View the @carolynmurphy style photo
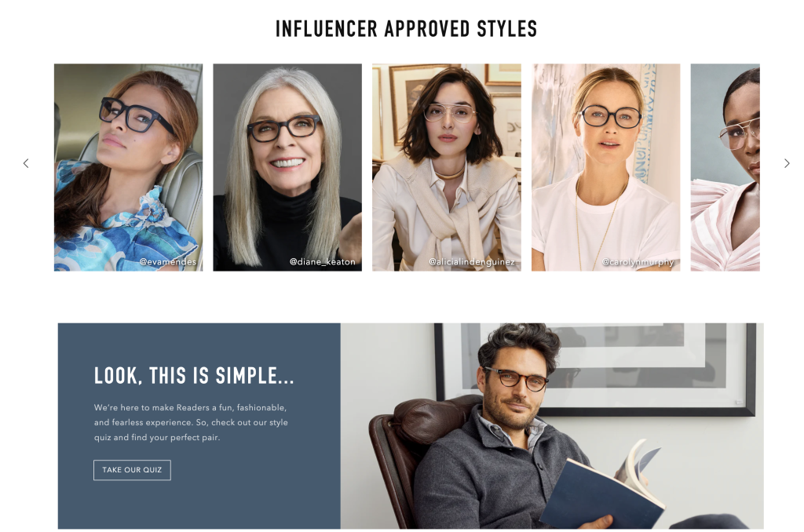The width and height of the screenshot is (804, 532). click(605, 167)
